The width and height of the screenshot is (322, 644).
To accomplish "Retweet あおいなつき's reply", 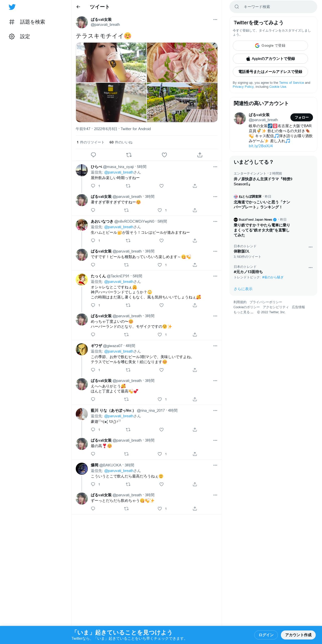I will (128, 240).
